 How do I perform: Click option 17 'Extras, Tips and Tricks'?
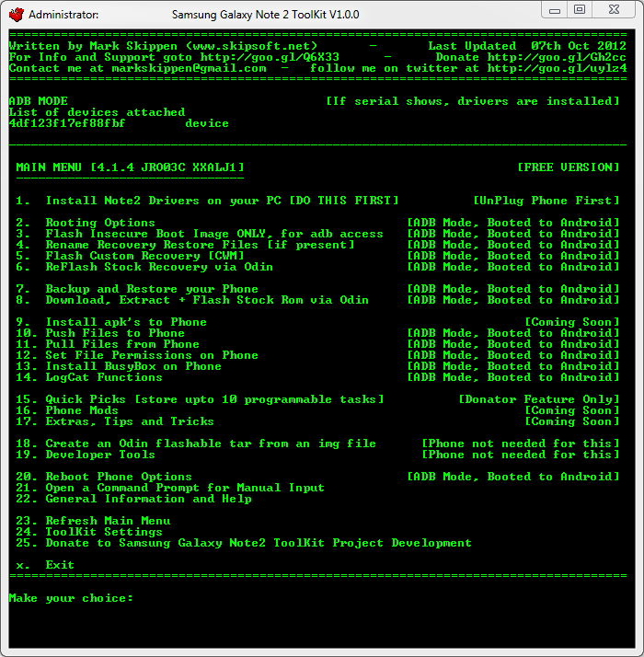[115, 421]
